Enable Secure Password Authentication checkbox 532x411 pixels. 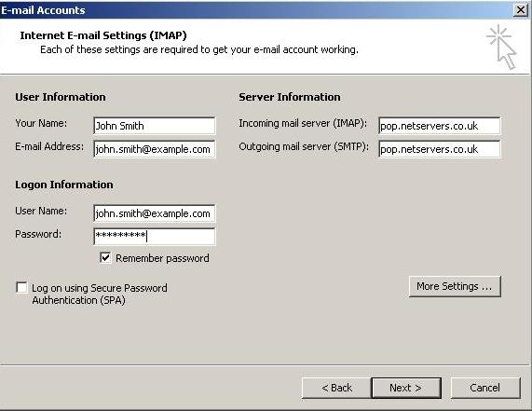point(21,287)
